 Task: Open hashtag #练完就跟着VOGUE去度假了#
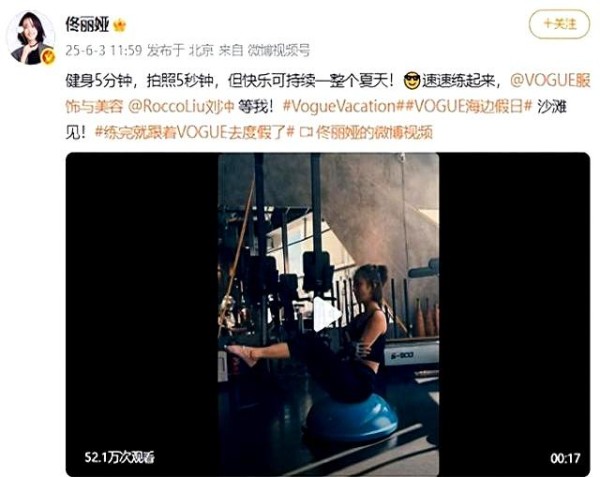click(x=194, y=132)
